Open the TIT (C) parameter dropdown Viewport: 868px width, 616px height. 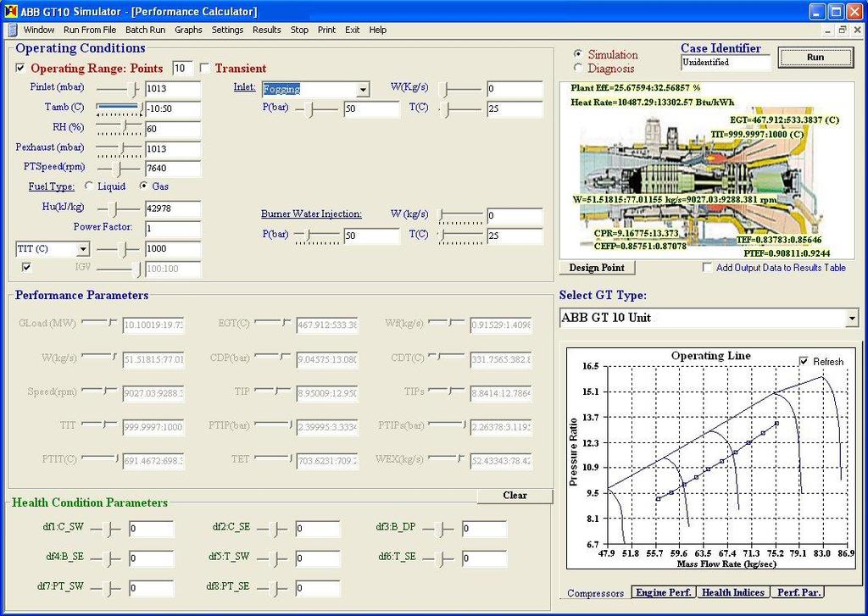83,249
